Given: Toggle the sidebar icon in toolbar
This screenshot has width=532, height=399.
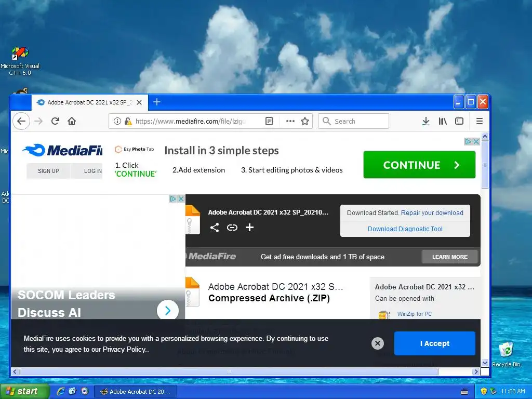Looking at the screenshot, I should pos(459,121).
